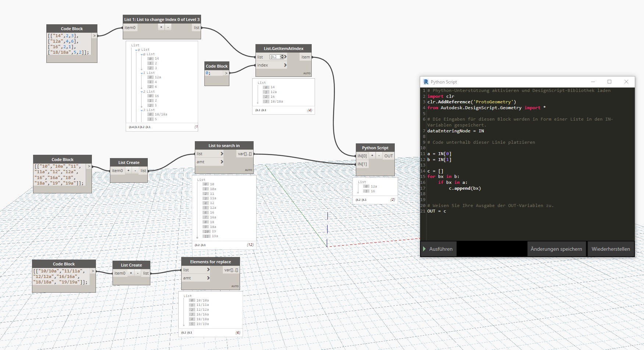
Task: Click line OUT = c in Python editor
Action: 437,211
